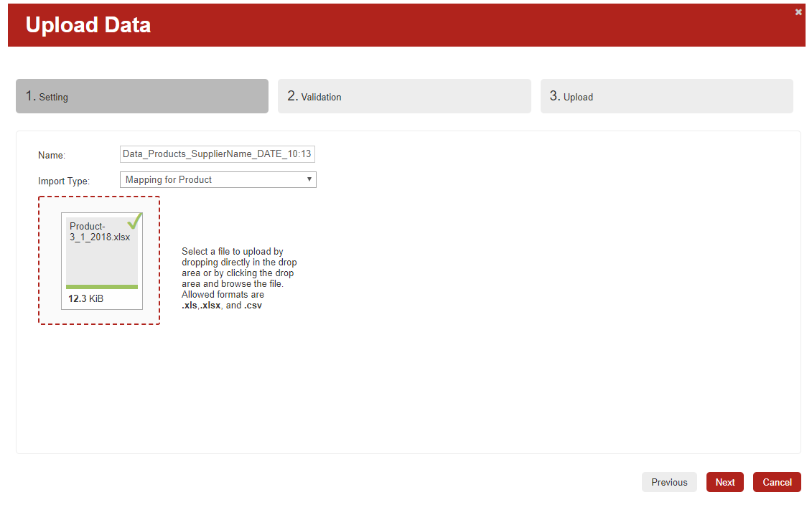Click the '.xls,.xlsx, and .csv' formats text
Image resolution: width=812 pixels, height=510 pixels.
(222, 305)
